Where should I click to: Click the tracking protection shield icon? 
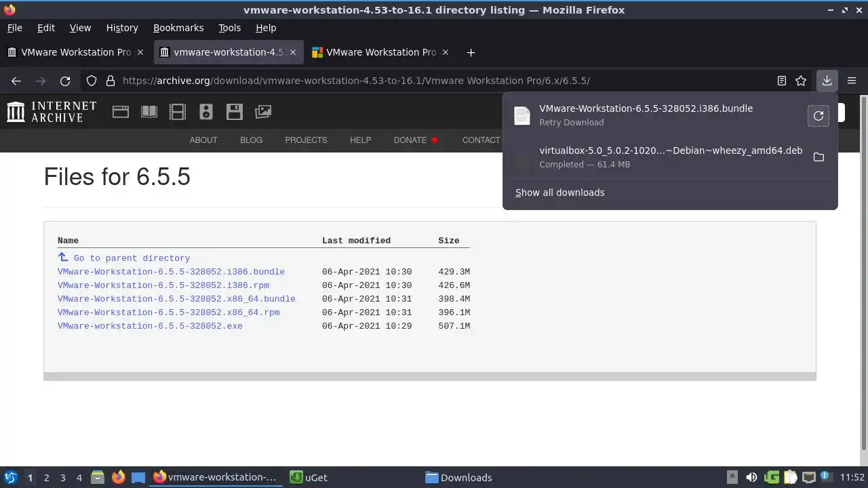tap(92, 81)
